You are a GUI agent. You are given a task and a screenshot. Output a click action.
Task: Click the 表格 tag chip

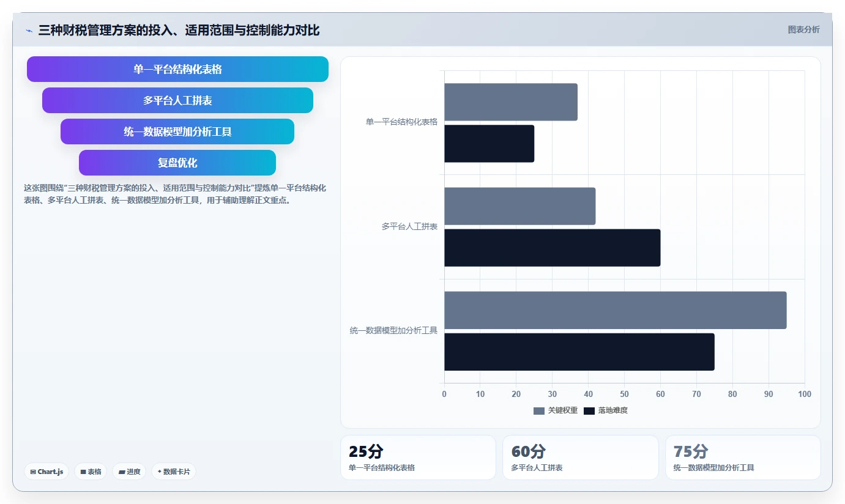coord(91,472)
